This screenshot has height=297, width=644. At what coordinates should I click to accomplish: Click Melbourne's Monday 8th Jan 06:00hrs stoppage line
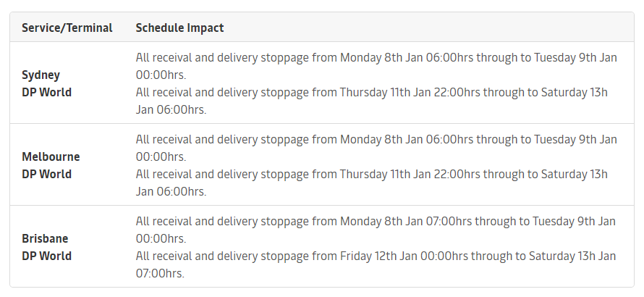coord(376,140)
